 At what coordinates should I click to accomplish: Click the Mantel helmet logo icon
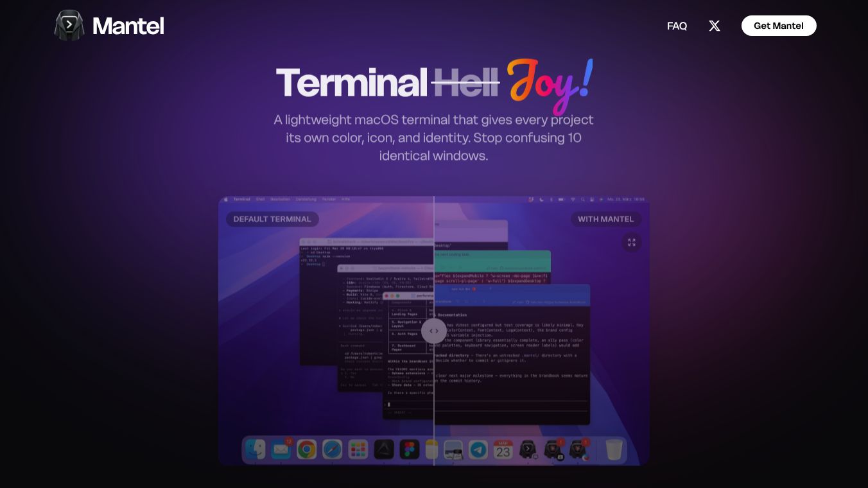click(69, 26)
